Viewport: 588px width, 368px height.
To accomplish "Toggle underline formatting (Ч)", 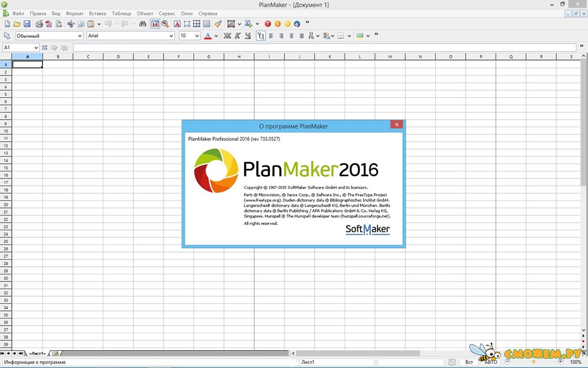I will pos(248,36).
